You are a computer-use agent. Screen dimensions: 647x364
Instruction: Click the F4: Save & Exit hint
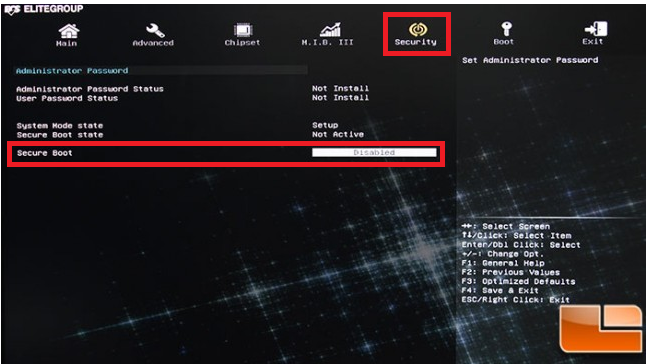500,291
